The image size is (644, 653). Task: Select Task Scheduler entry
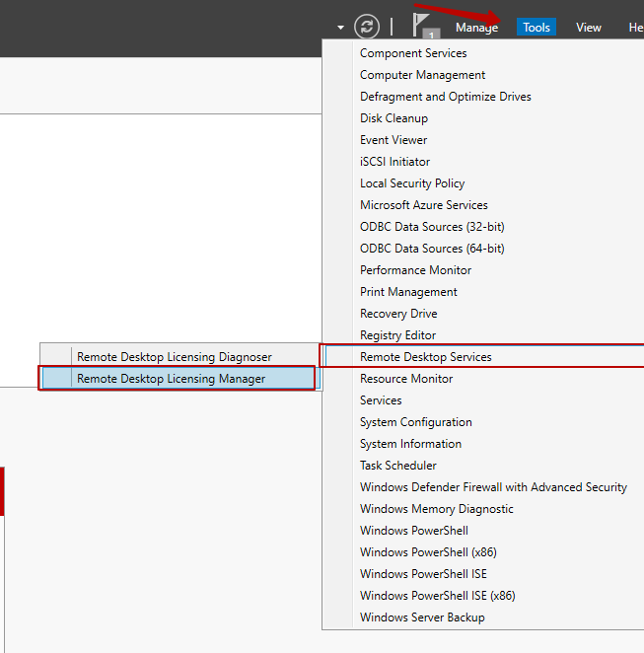click(x=397, y=466)
